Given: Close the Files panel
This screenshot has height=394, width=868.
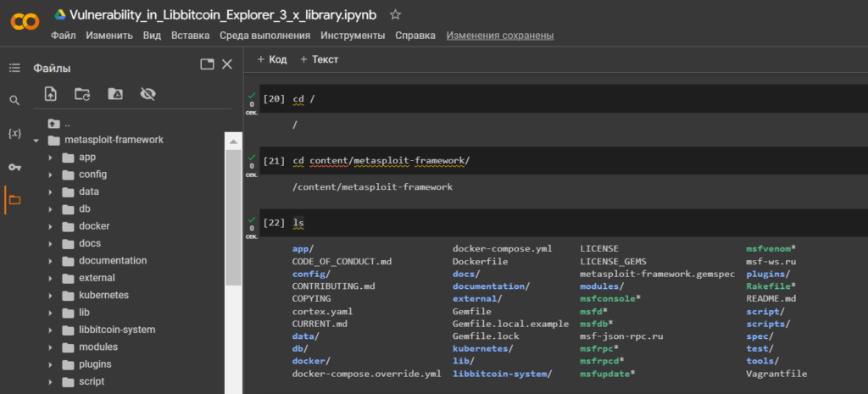Looking at the screenshot, I should pos(227,64).
